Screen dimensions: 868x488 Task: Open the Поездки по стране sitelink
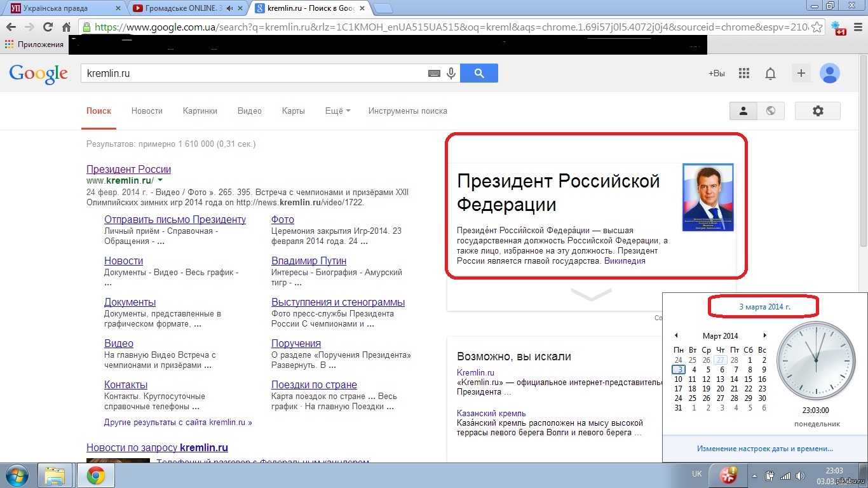[x=314, y=384]
